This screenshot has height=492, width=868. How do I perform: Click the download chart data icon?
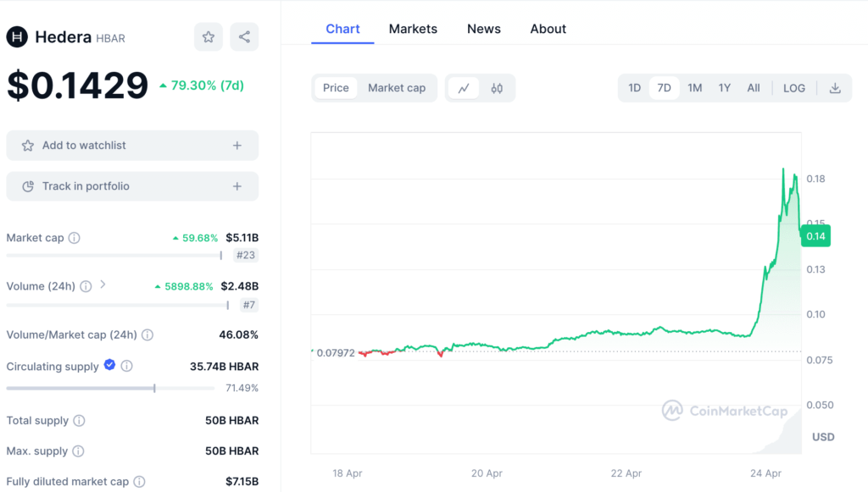835,88
